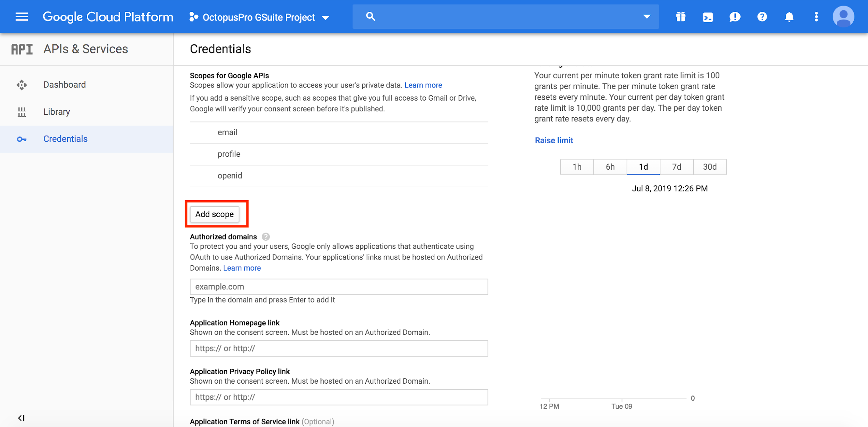Screen dimensions: 868x427
Task: Click the user account avatar
Action: tap(843, 16)
